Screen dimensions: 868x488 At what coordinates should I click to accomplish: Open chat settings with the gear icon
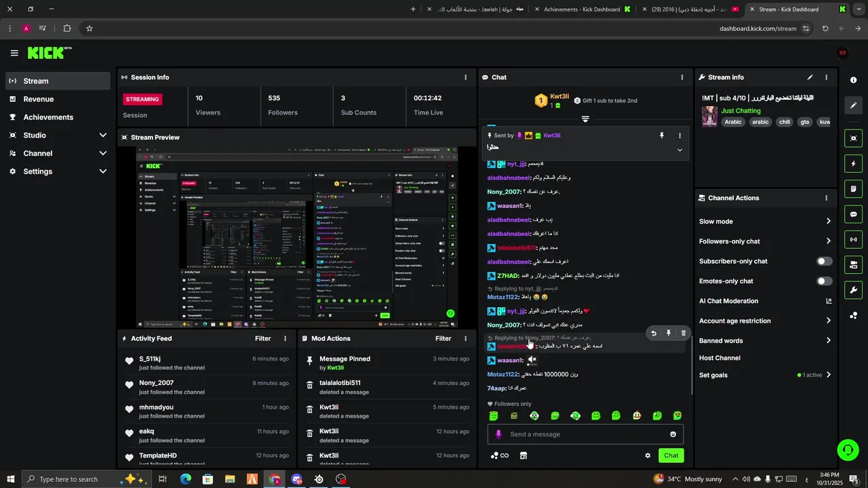coord(648,455)
